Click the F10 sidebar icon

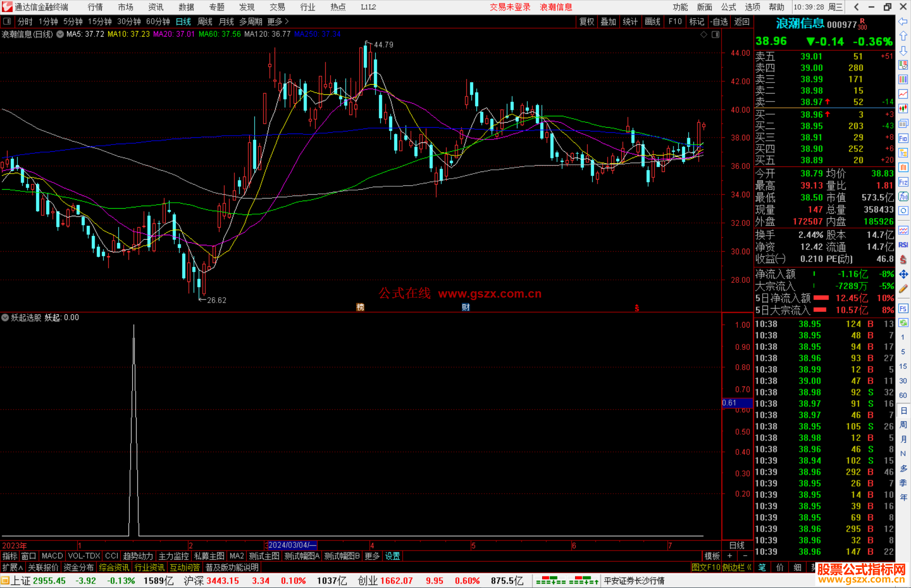(903, 138)
